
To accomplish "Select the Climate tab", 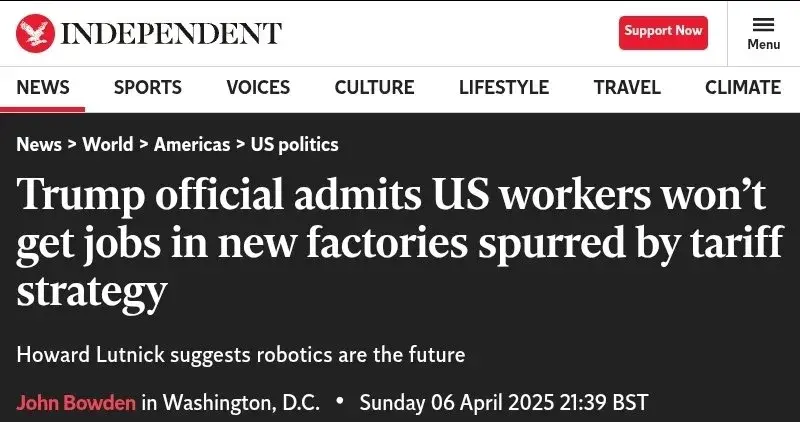I will coord(743,87).
